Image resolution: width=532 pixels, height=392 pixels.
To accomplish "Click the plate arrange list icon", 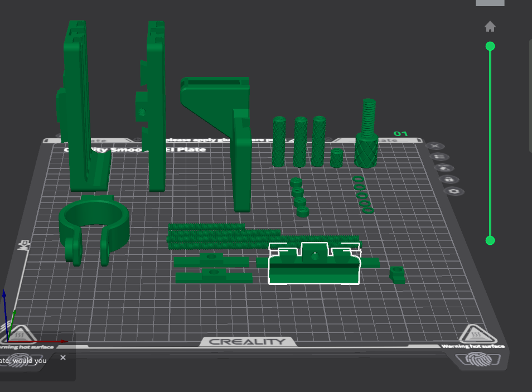I will (440, 157).
